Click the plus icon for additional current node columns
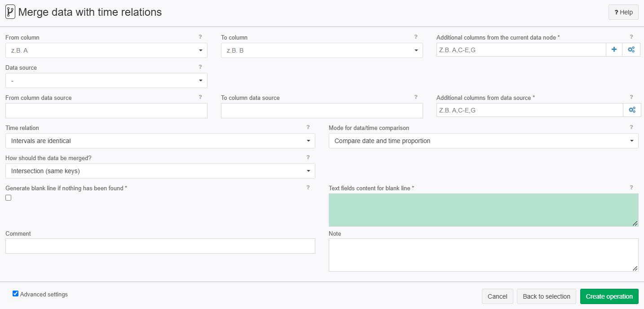The height and width of the screenshot is (309, 644). click(614, 49)
